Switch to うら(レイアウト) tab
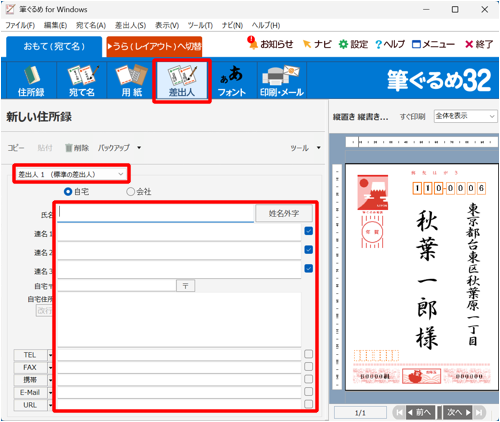 [154, 46]
